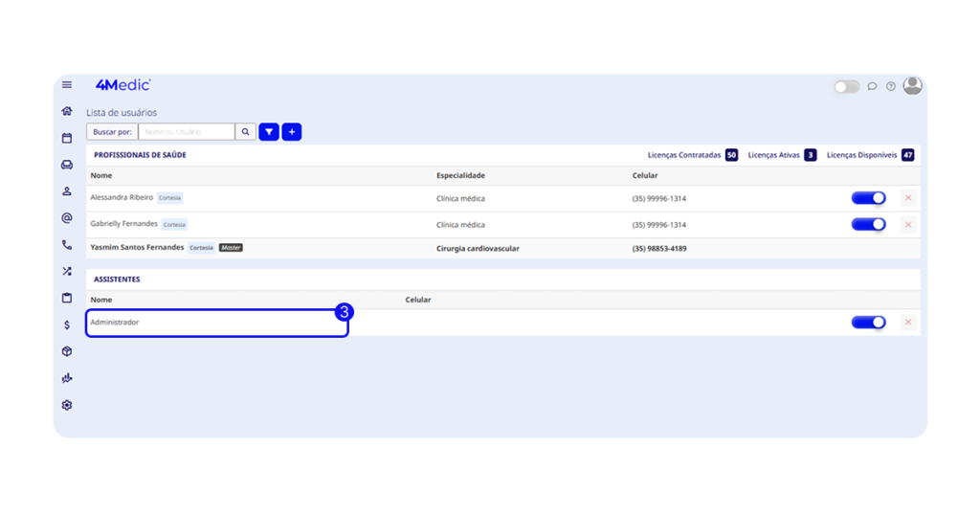The width and height of the screenshot is (980, 514).
Task: Open the blue filter funnel dropdown
Action: (269, 132)
